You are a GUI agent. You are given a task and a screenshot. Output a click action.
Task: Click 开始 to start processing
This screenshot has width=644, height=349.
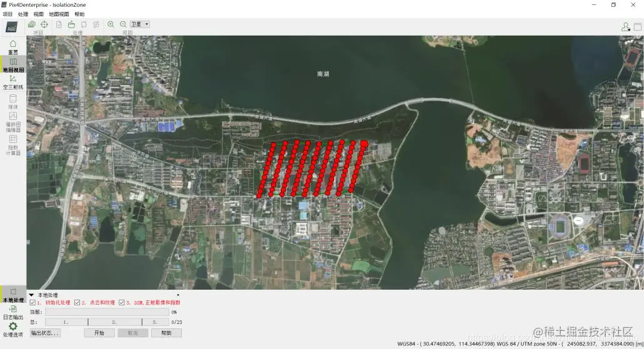pyautogui.click(x=99, y=333)
